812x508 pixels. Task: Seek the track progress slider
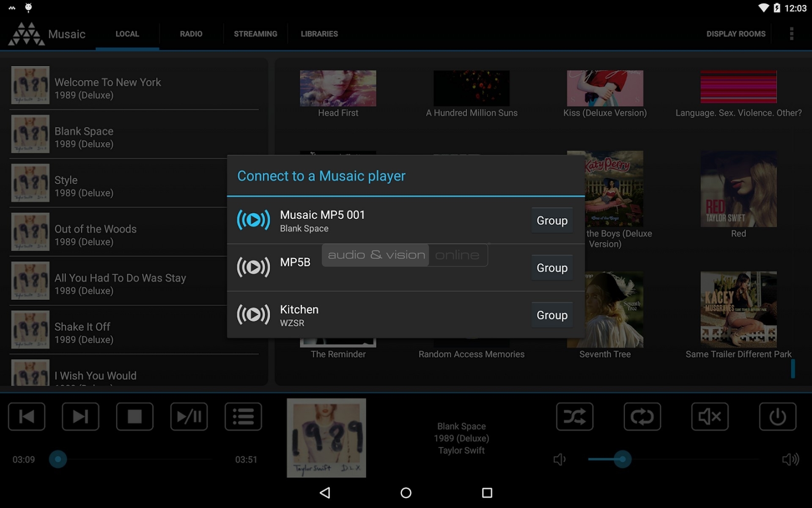click(x=58, y=459)
